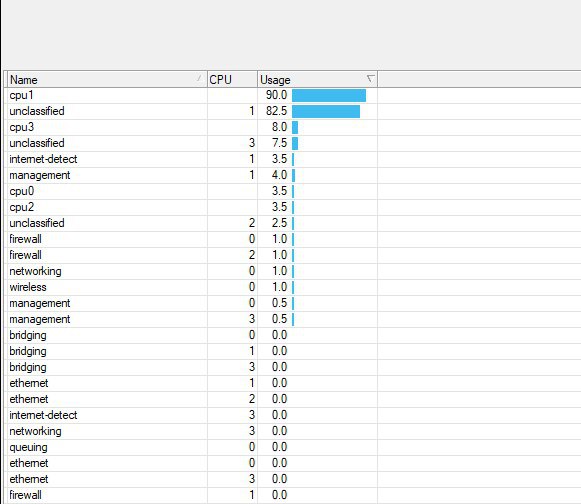Image resolution: width=581 pixels, height=504 pixels.
Task: Click the 8.0 usage bar for cpu3
Action: 295,127
